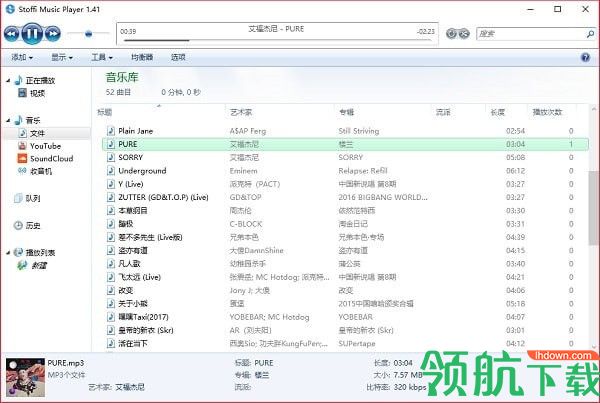The image size is (600, 403).
Task: Click the blue help icon
Action: (x=585, y=57)
